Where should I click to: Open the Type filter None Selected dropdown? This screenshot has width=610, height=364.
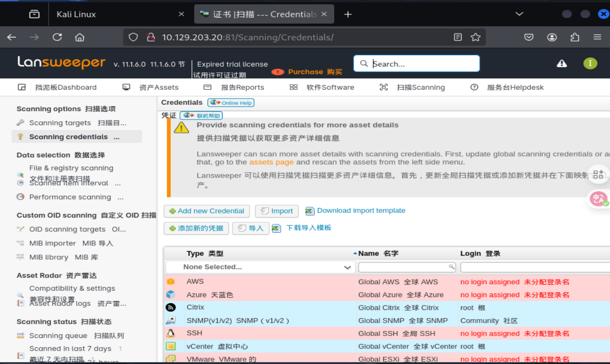[261, 267]
